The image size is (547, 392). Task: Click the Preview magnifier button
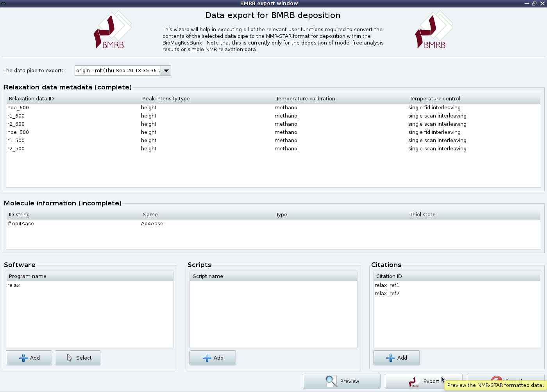pyautogui.click(x=341, y=381)
